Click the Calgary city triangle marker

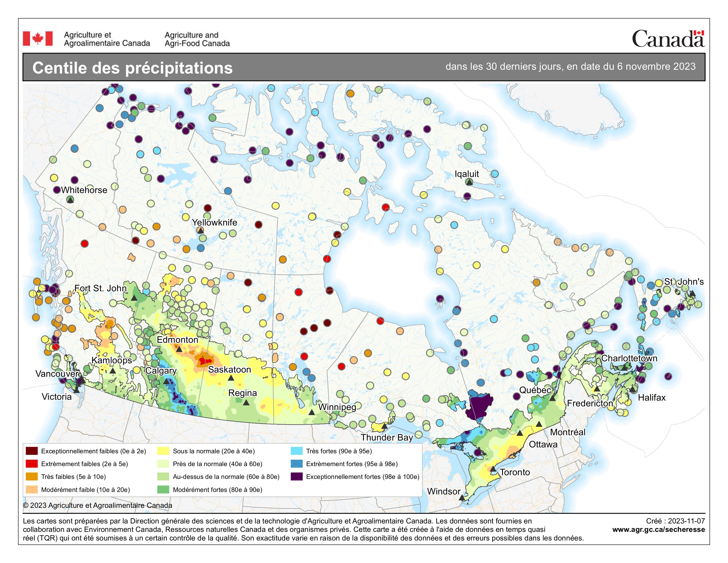click(166, 382)
